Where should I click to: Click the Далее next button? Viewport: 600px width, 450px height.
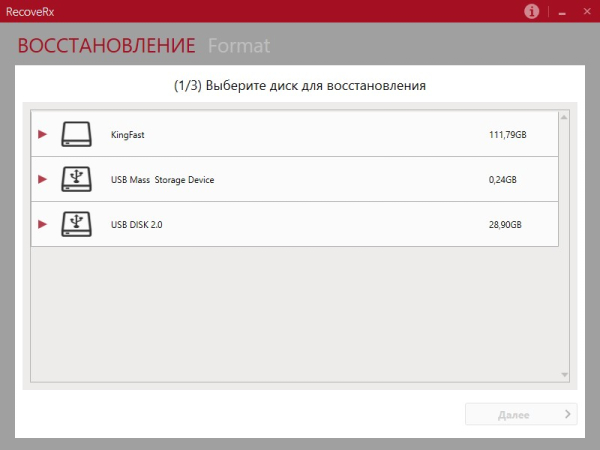pos(521,414)
